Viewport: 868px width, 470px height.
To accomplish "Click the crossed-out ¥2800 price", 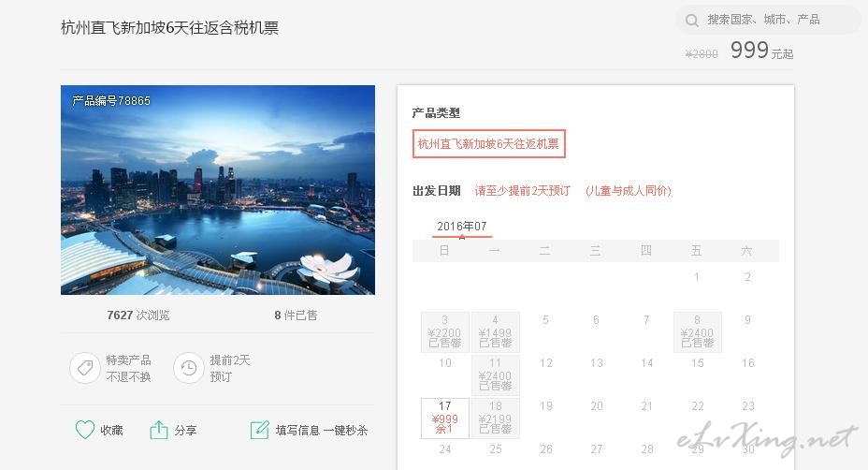I will tap(702, 53).
